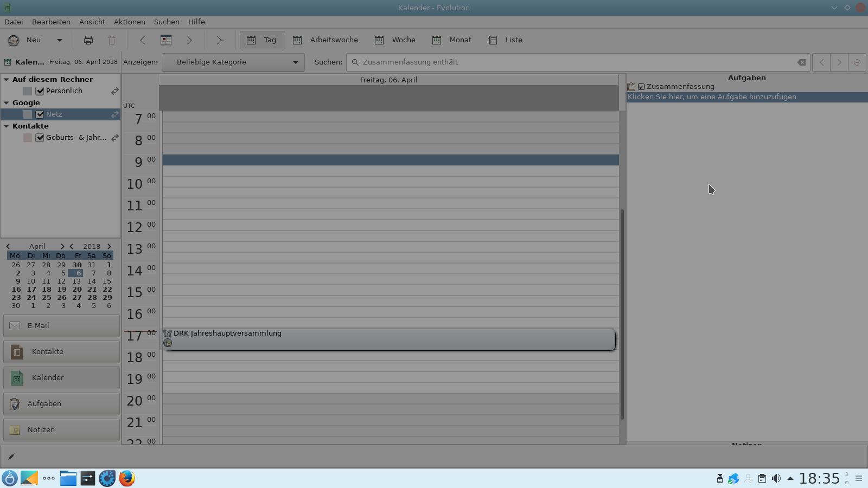Image resolution: width=868 pixels, height=488 pixels.
Task: Open Firefox from the taskbar
Action: coord(127,478)
